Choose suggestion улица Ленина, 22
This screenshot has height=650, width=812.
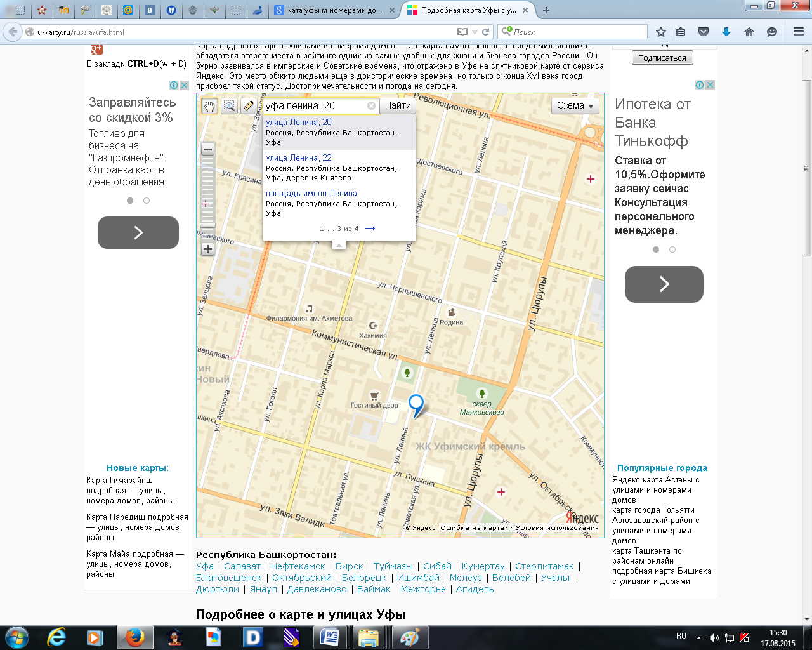click(339, 168)
